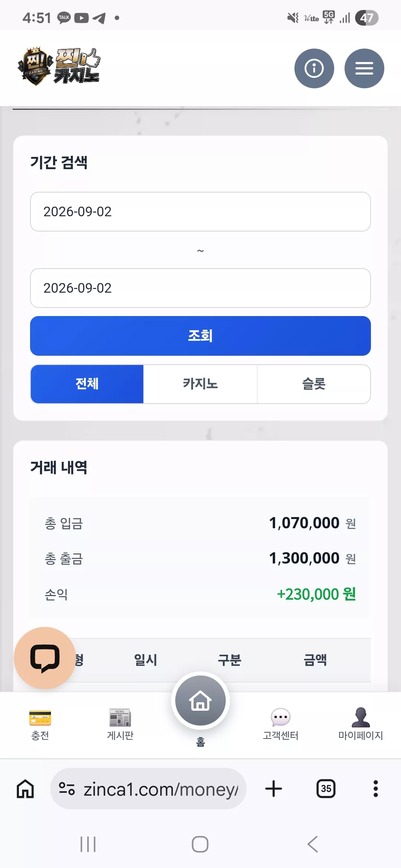
Task: Switch to the 슬롯 filter tab
Action: [314, 384]
